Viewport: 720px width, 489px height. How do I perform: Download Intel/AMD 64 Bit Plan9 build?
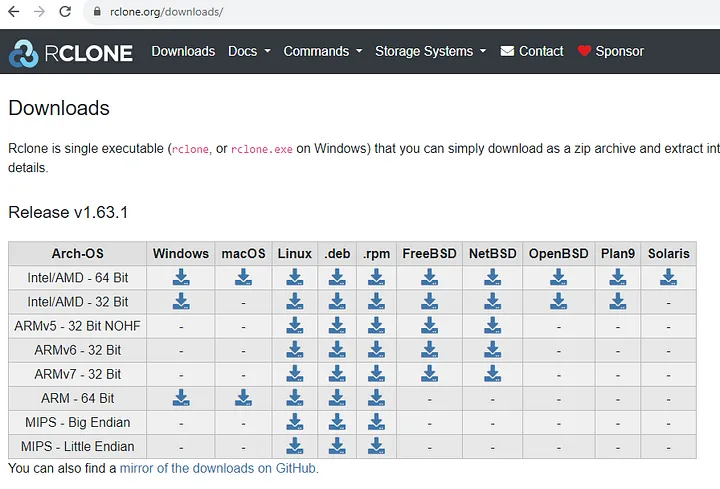tap(618, 277)
